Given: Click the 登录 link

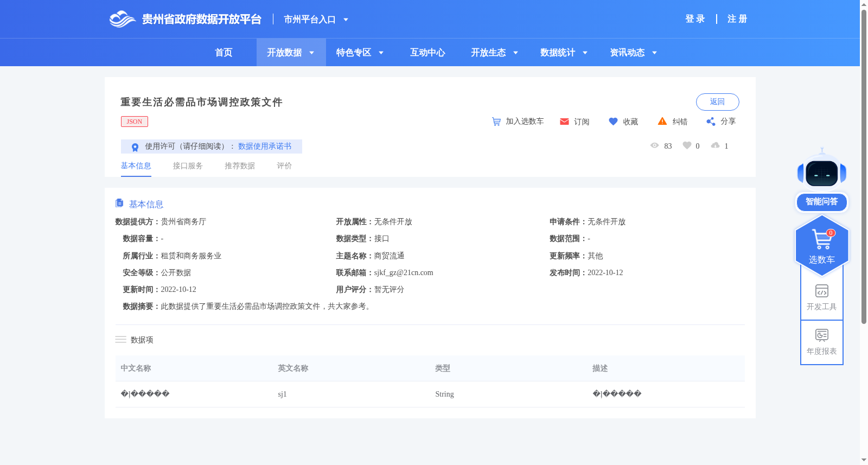Looking at the screenshot, I should (695, 19).
